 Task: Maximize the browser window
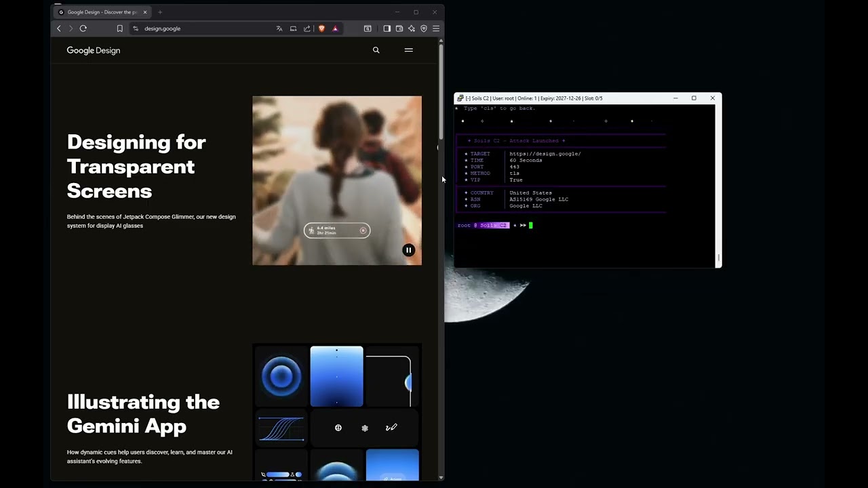[416, 12]
